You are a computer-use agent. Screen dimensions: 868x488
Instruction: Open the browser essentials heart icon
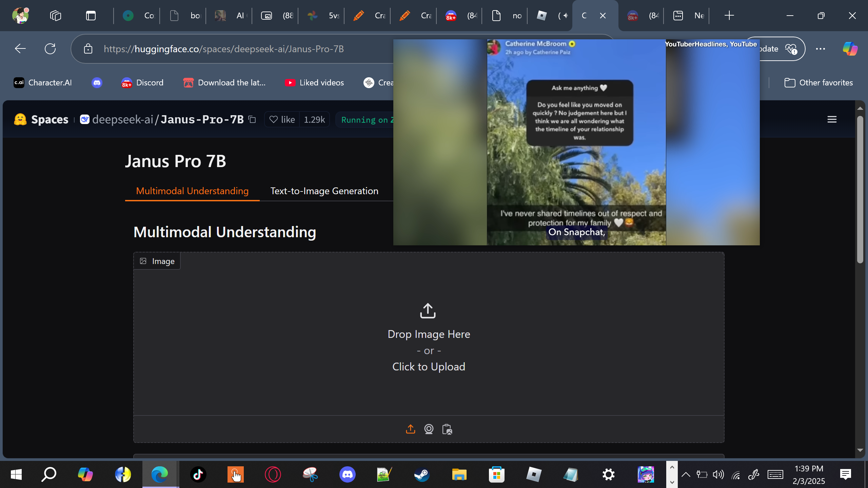[x=791, y=49]
